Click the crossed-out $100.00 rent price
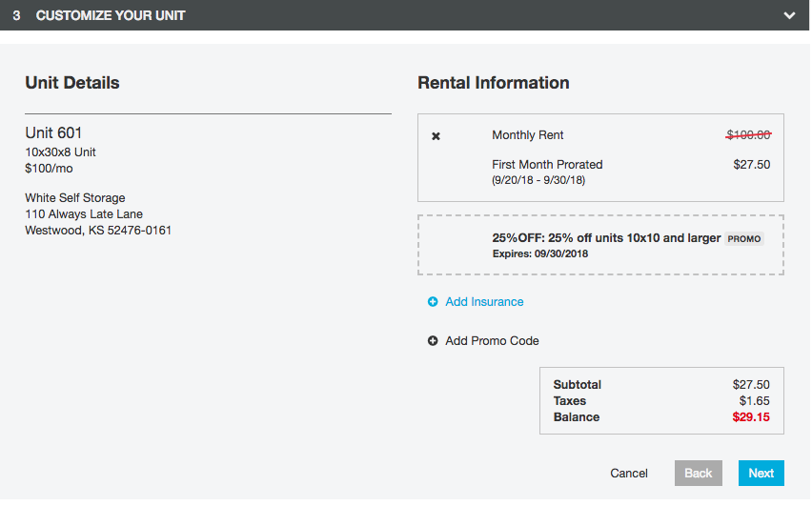The width and height of the screenshot is (812, 506). click(748, 135)
